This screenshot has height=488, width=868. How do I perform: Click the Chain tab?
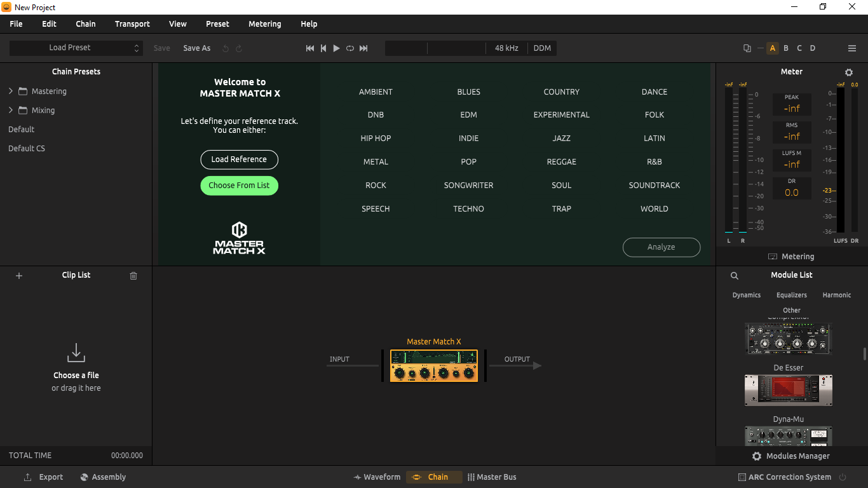[434, 477]
